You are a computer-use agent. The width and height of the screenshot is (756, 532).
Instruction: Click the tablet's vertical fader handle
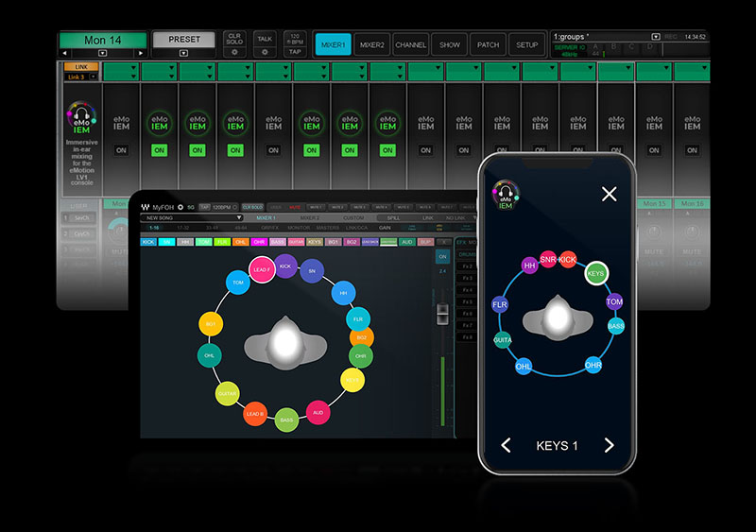442,314
